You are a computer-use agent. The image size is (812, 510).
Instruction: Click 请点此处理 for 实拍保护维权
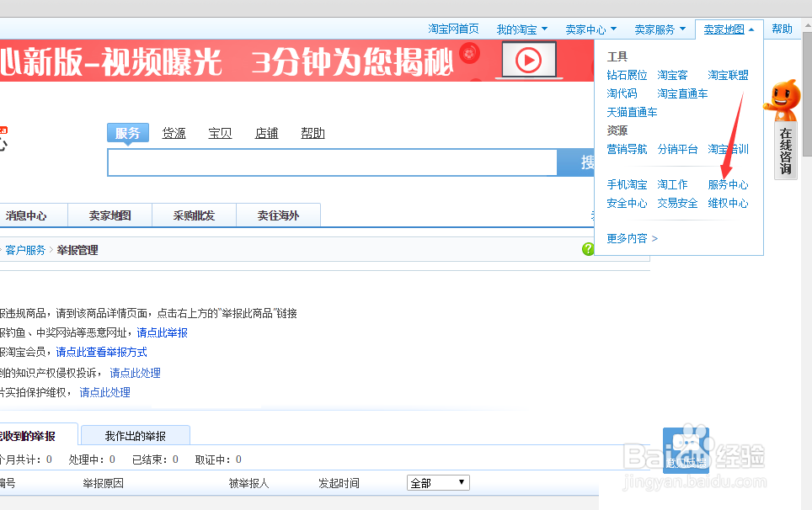coord(104,392)
